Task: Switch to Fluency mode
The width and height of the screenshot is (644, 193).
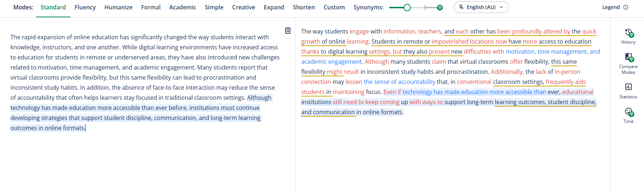Action: [x=85, y=7]
